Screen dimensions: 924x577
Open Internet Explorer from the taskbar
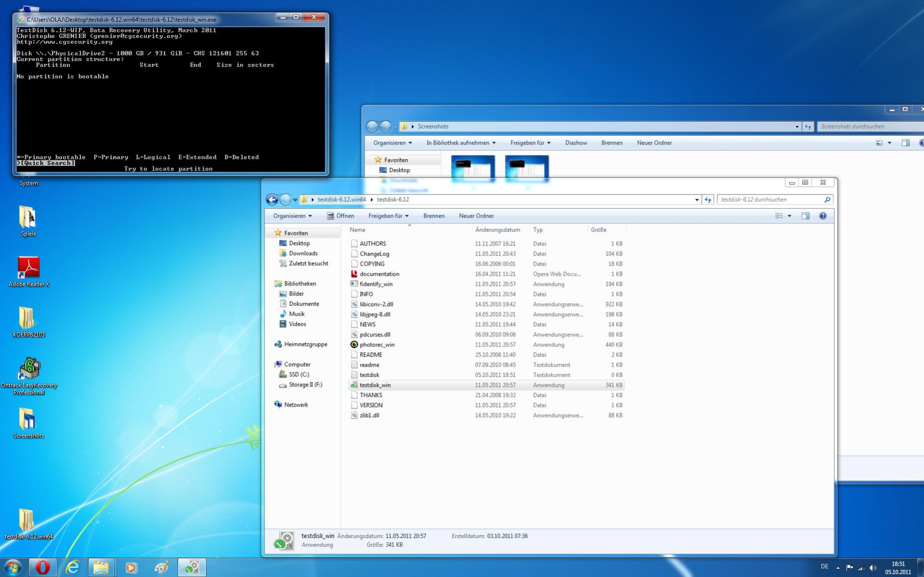72,568
